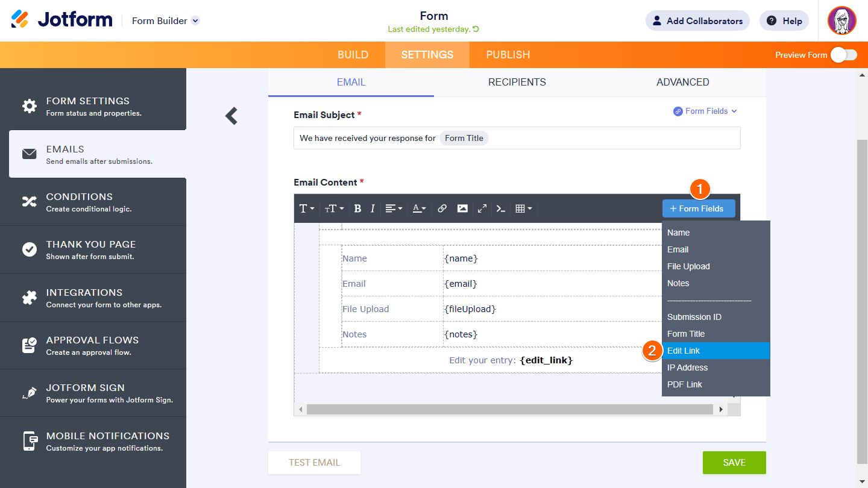Toggle italic formatting
868x488 pixels.
click(373, 208)
